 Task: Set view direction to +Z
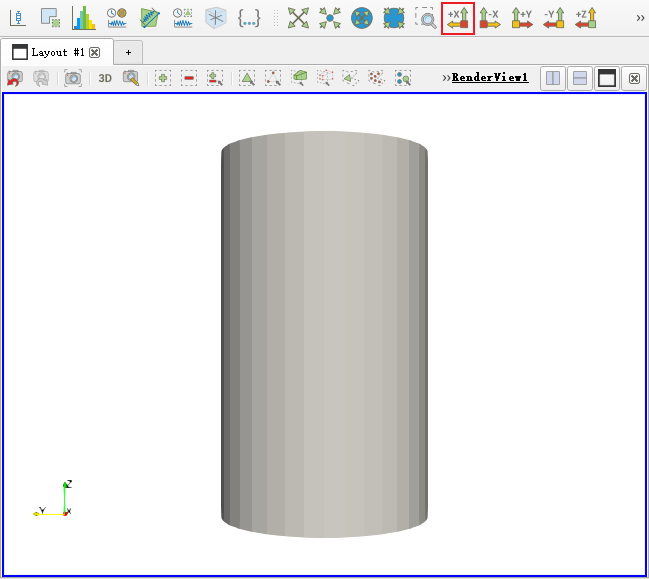pyautogui.click(x=586, y=17)
